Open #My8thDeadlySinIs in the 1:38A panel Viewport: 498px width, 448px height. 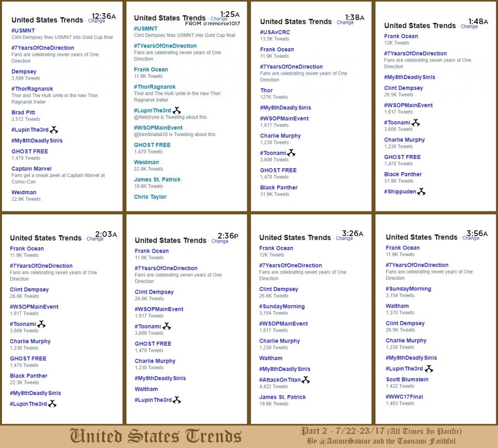pos(285,108)
